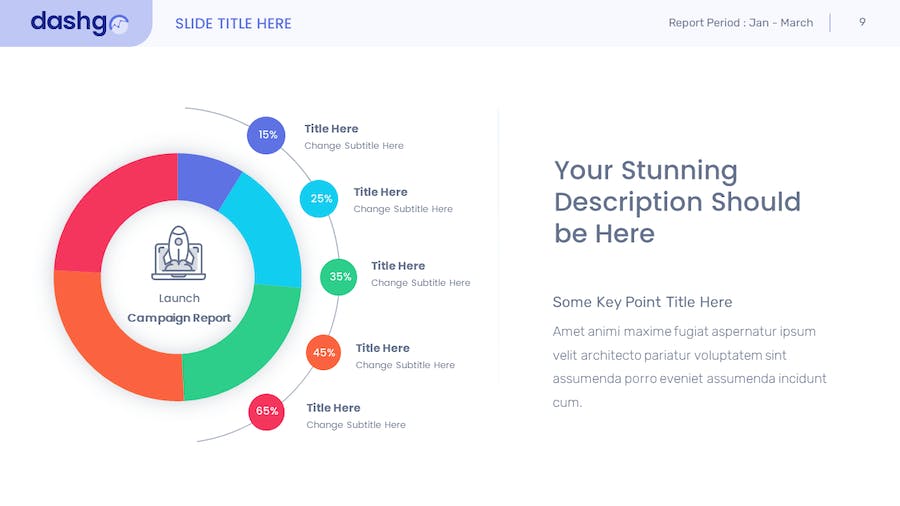Click the Report Period Jan - March text
This screenshot has height=506, width=900.
click(740, 23)
